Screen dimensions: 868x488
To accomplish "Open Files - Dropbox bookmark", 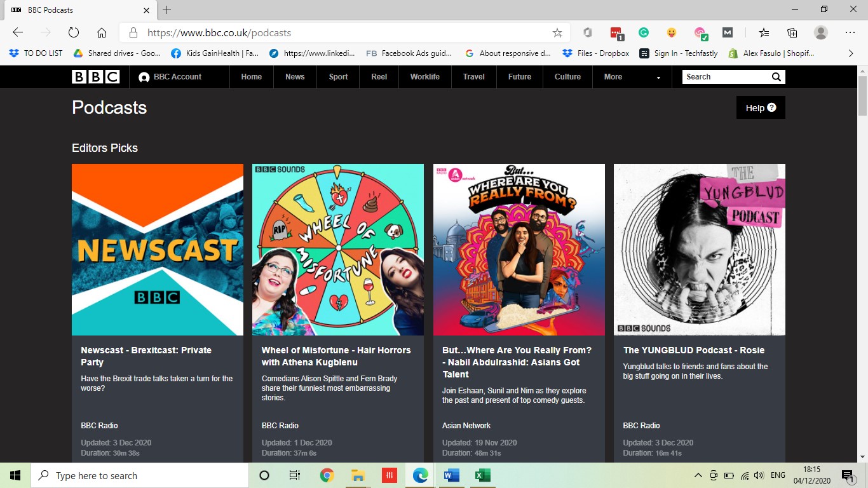I will click(x=596, y=53).
